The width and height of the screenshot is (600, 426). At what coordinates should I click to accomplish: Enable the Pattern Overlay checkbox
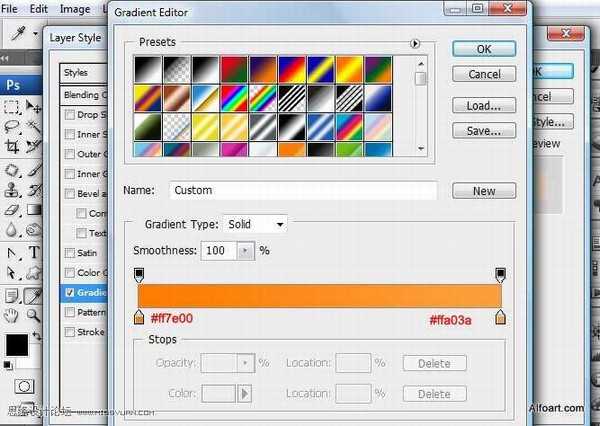pos(70,312)
